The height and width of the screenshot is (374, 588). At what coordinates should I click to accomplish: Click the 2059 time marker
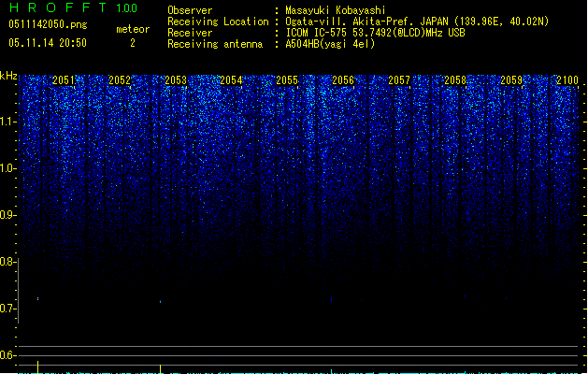(511, 80)
